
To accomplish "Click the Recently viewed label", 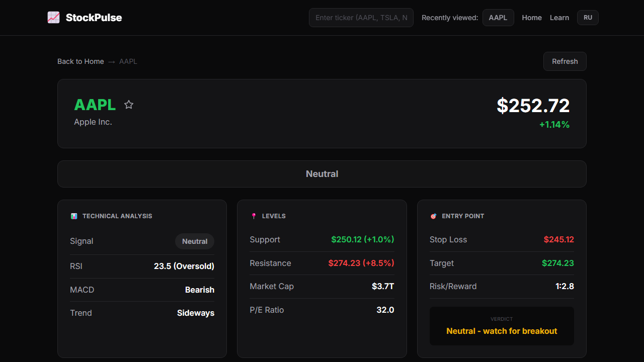I will (450, 18).
